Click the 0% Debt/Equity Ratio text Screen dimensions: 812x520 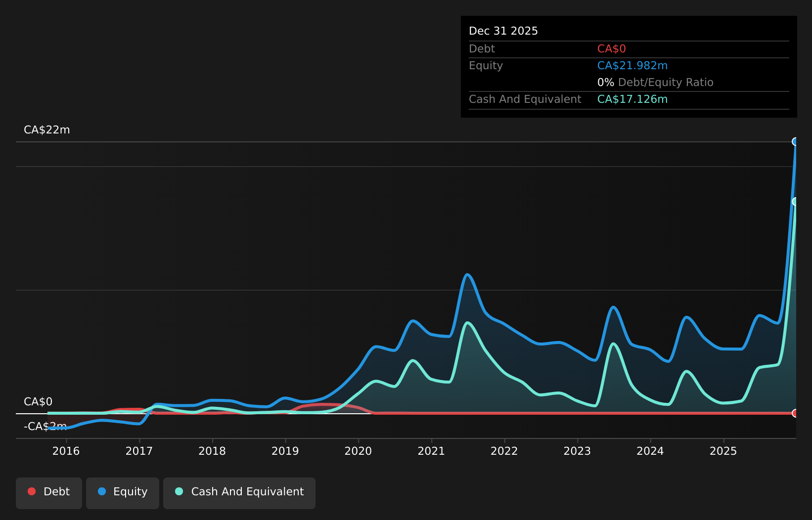655,83
